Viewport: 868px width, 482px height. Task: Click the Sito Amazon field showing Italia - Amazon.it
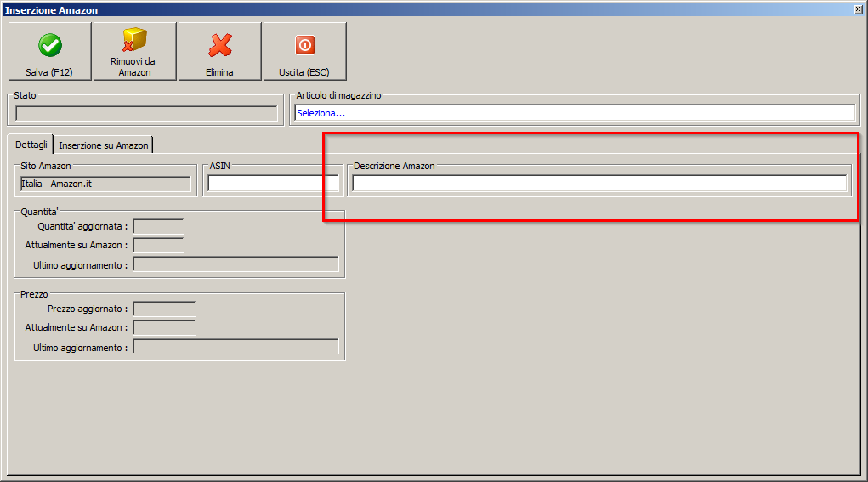coord(105,184)
